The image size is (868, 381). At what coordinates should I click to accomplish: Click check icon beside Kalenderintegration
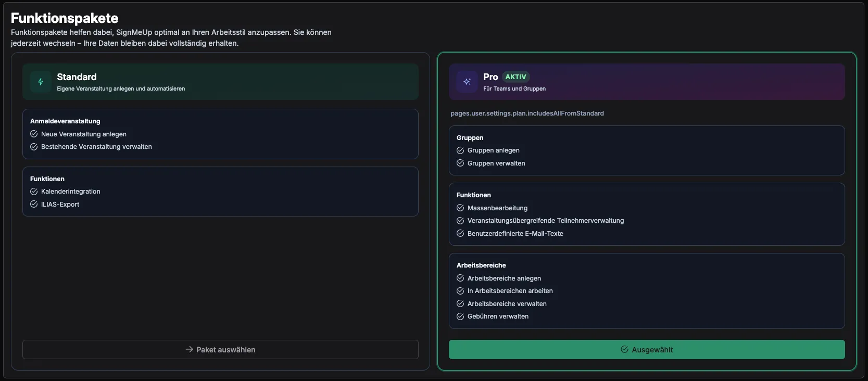[34, 192]
